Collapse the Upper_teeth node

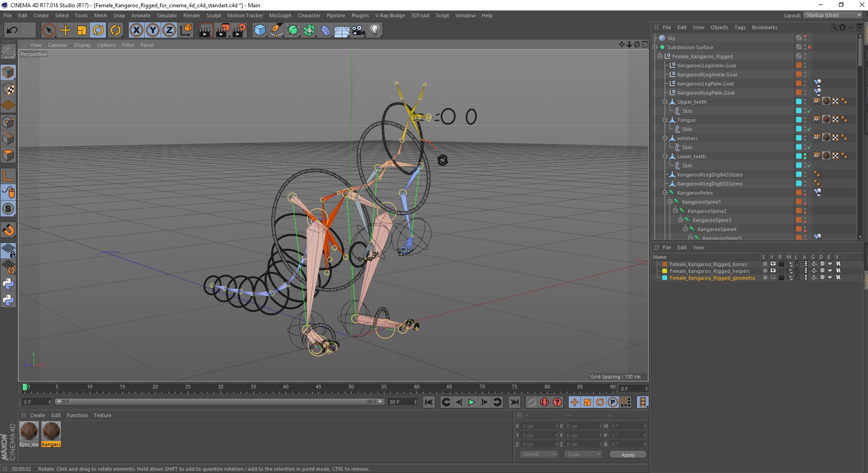tap(665, 102)
